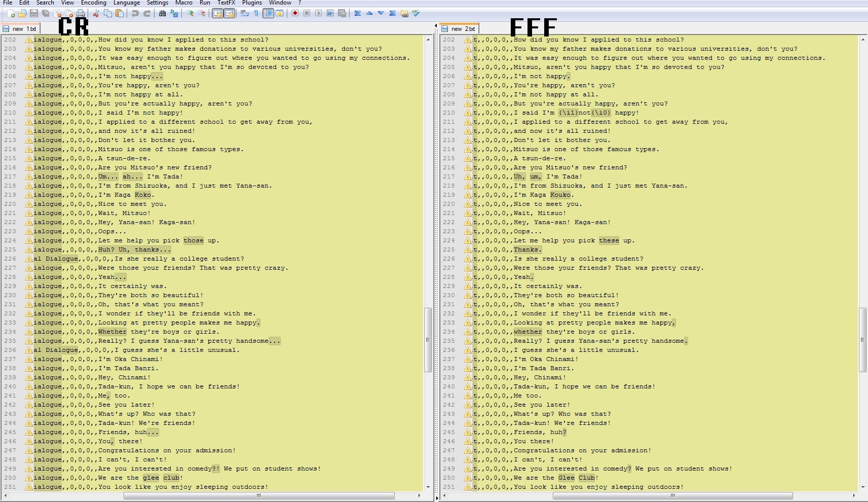
Task: Jump to the first difference in compare
Action: [x=357, y=13]
